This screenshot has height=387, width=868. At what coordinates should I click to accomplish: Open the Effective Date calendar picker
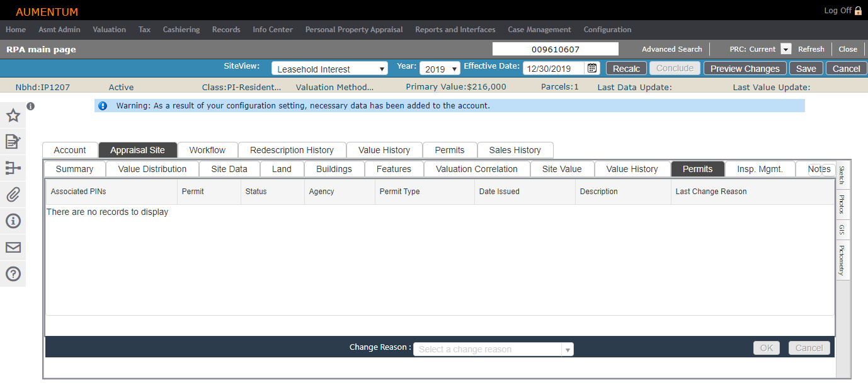(592, 69)
